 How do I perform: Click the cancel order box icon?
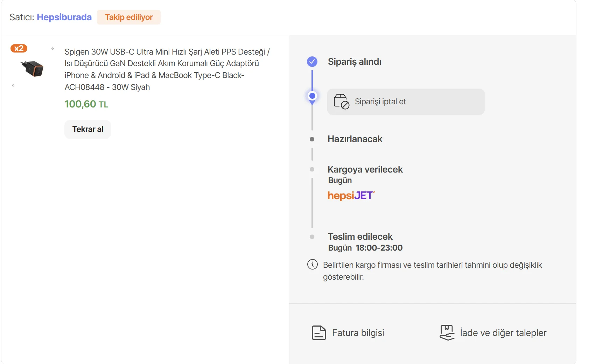pyautogui.click(x=341, y=101)
